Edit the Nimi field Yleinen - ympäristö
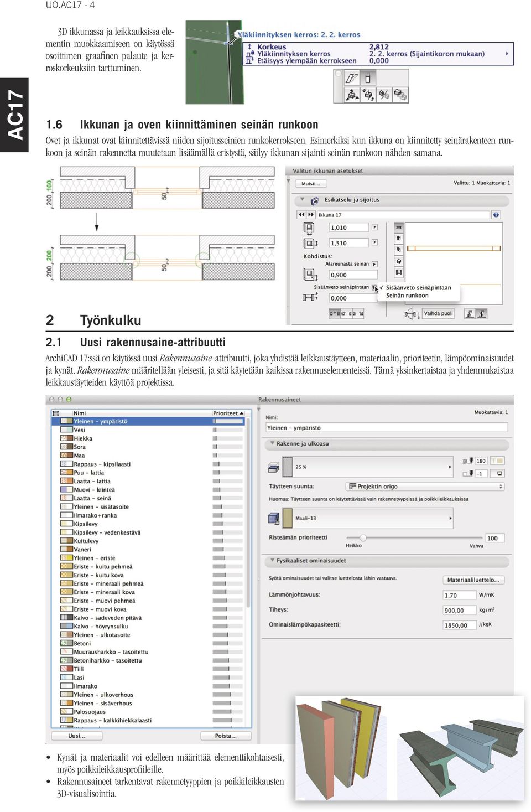The width and height of the screenshot is (531, 812). (x=387, y=428)
